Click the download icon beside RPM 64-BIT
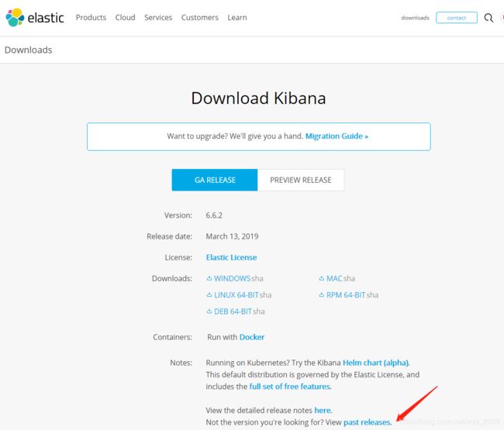504x430 pixels. click(322, 295)
